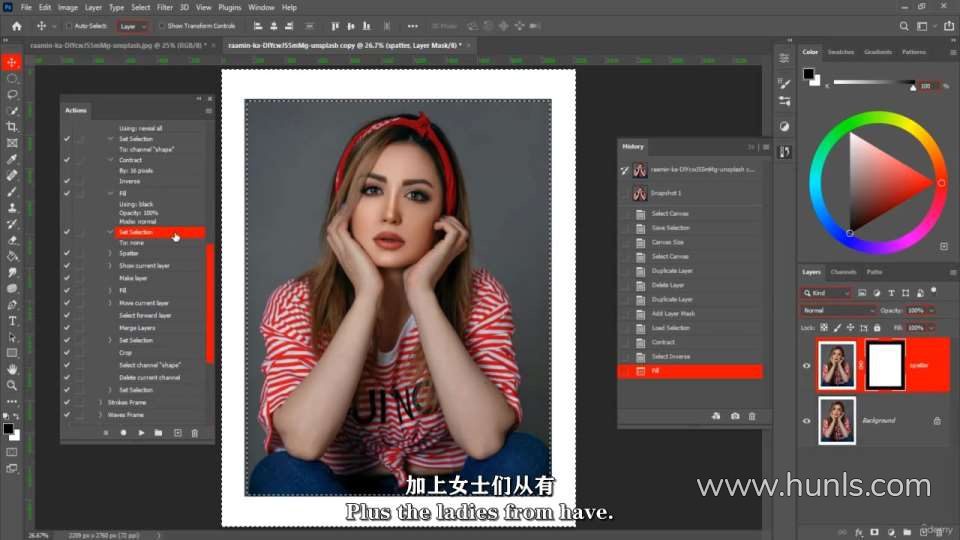Switch to the Channels tab
960x540 pixels.
tap(843, 272)
